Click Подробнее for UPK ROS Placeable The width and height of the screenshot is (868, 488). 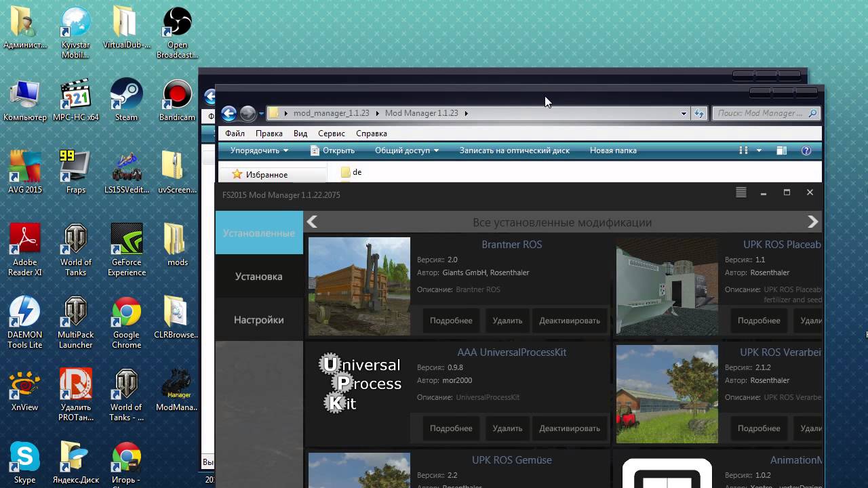[x=759, y=321]
